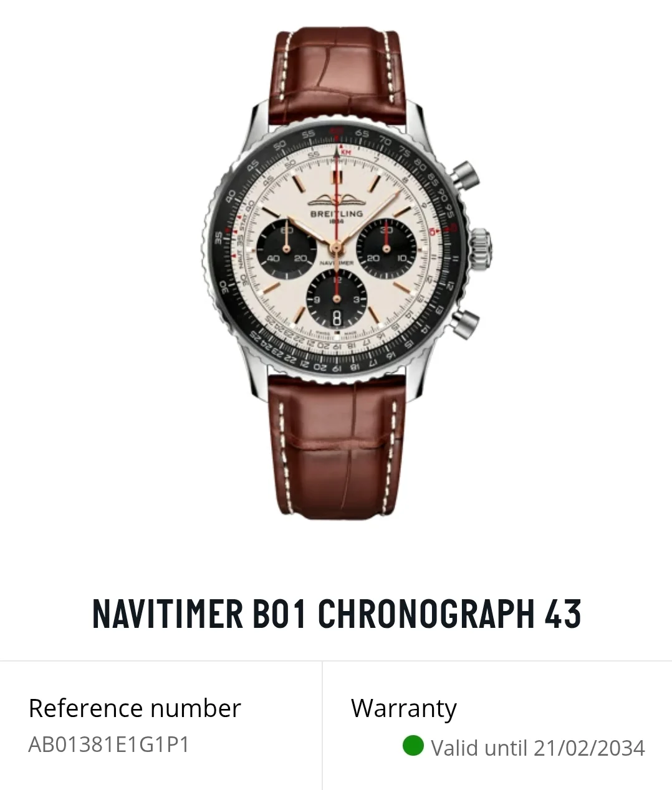Click the right black subdial
The image size is (672, 790).
click(386, 248)
